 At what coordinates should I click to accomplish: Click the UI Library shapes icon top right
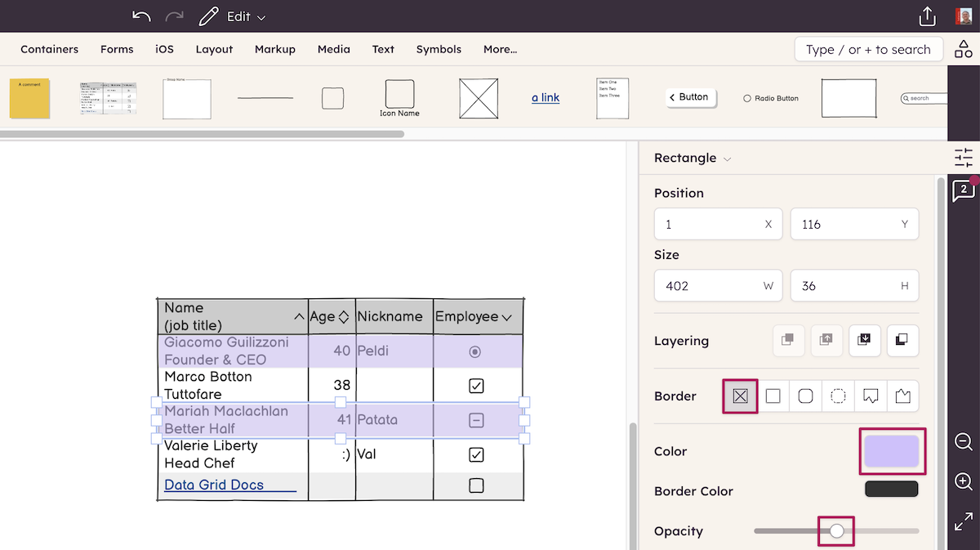click(964, 48)
